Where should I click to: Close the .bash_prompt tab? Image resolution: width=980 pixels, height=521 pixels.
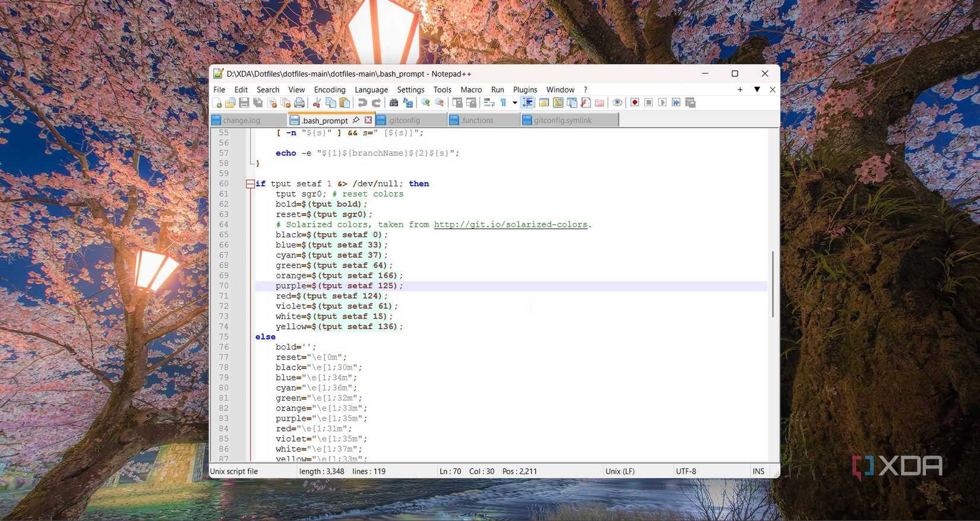368,120
